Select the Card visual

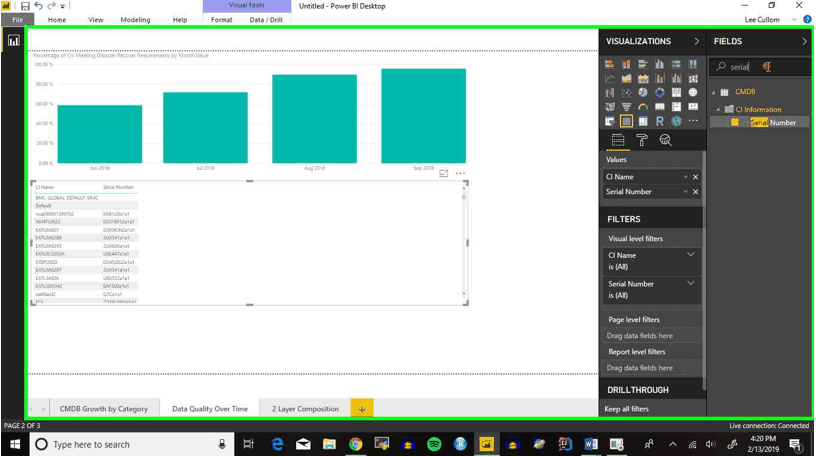coord(660,107)
